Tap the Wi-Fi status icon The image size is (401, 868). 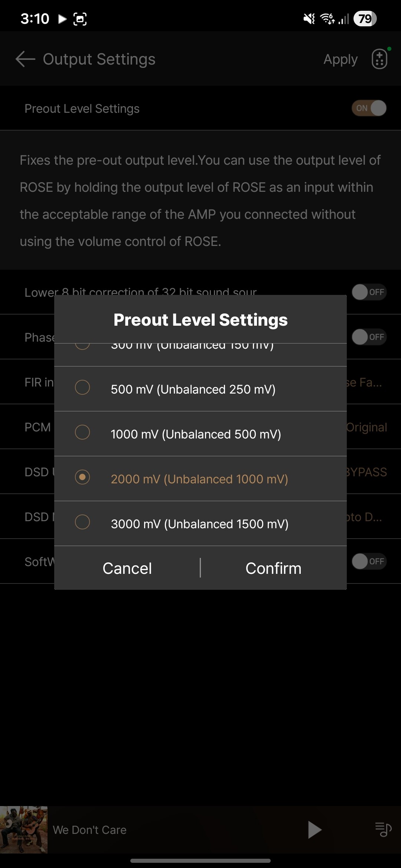(x=327, y=19)
